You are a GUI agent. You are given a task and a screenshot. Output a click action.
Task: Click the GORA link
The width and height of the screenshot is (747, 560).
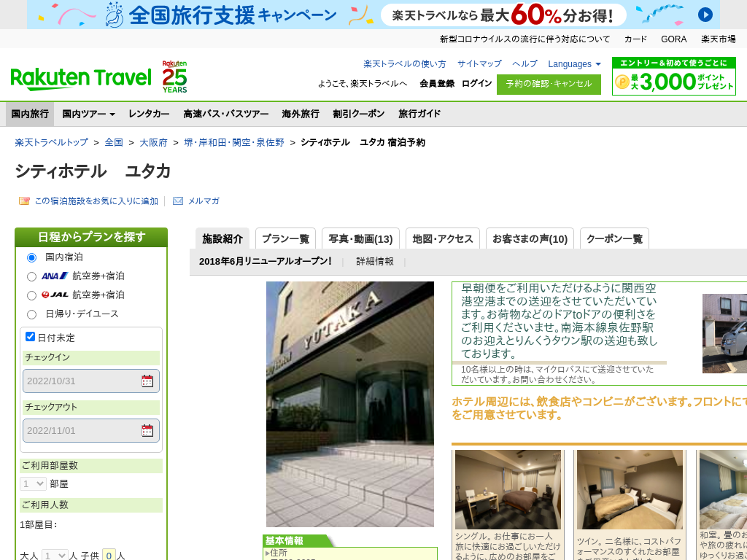click(673, 39)
